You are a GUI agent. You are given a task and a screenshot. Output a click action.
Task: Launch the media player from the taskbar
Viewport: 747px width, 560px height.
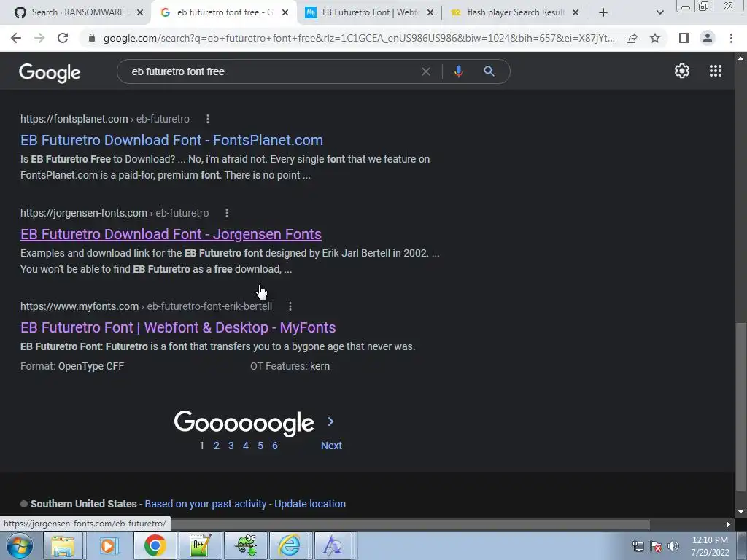click(109, 545)
